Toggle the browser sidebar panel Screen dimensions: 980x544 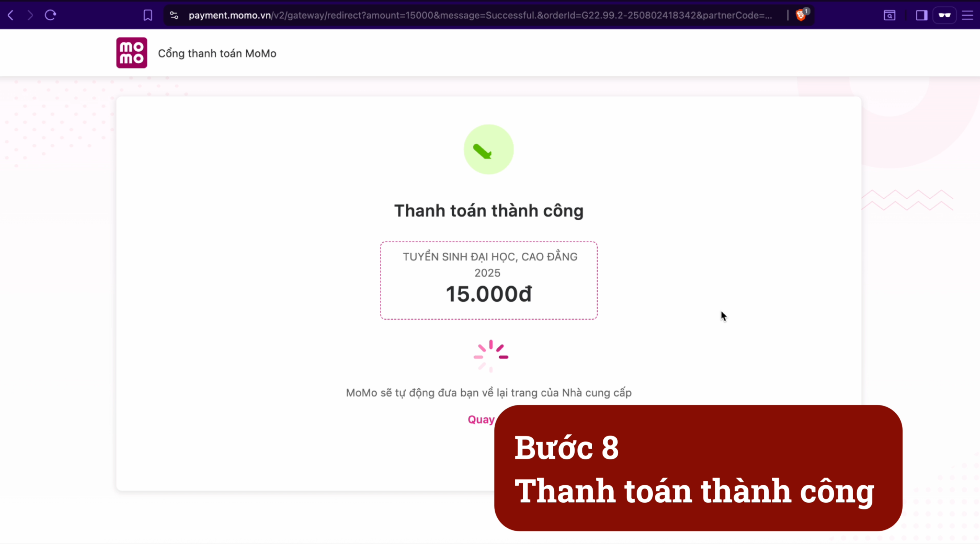coord(921,15)
